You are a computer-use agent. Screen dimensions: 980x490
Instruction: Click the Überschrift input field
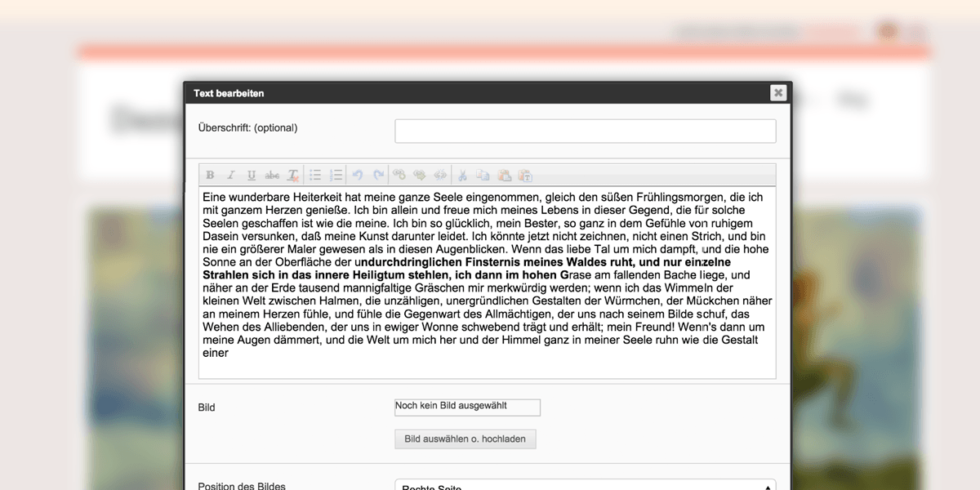coord(585,131)
